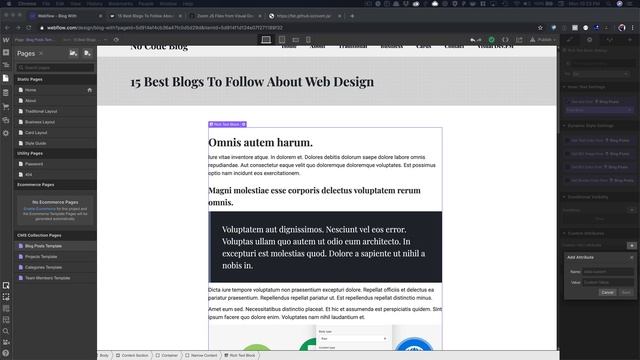The image size is (640, 360).
Task: Open the project Settings gear icon
Action: tap(6, 133)
